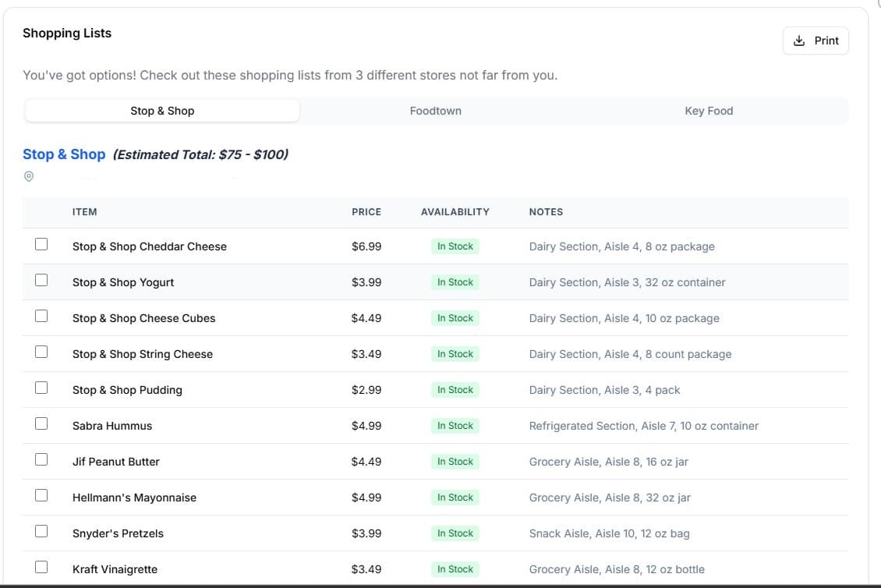Click the location pin icon
Viewport: 881px width, 588px height.
pyautogui.click(x=29, y=177)
